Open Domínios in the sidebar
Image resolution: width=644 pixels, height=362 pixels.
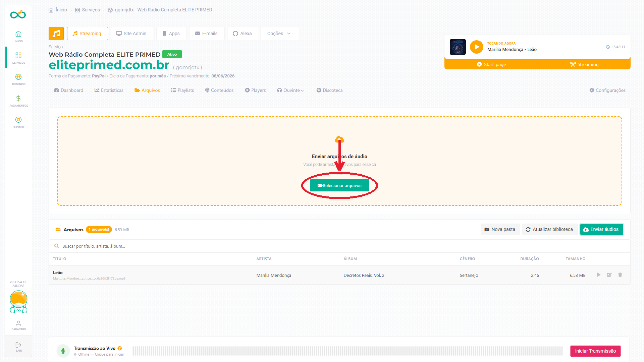18,79
